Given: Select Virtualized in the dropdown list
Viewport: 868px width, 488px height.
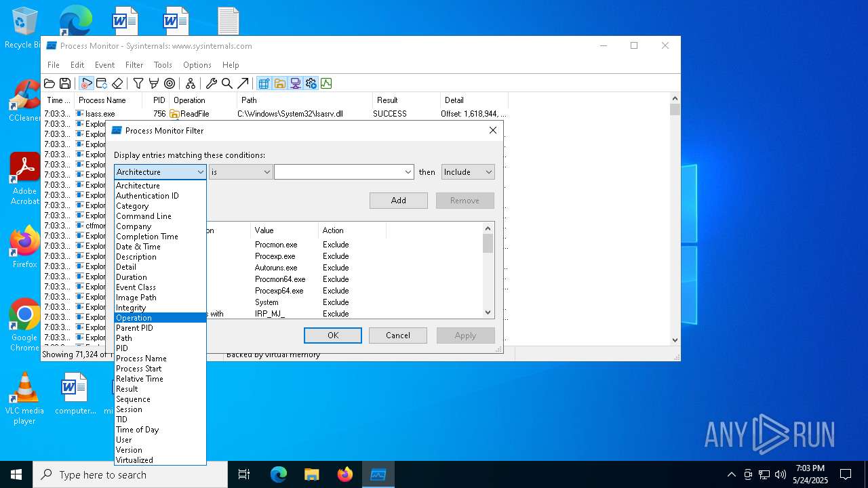Looking at the screenshot, I should 160,460.
